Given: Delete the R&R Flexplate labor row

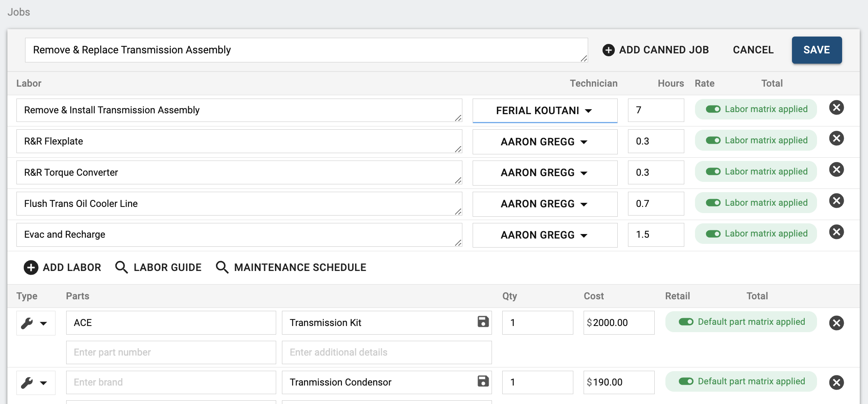Looking at the screenshot, I should click(x=836, y=138).
